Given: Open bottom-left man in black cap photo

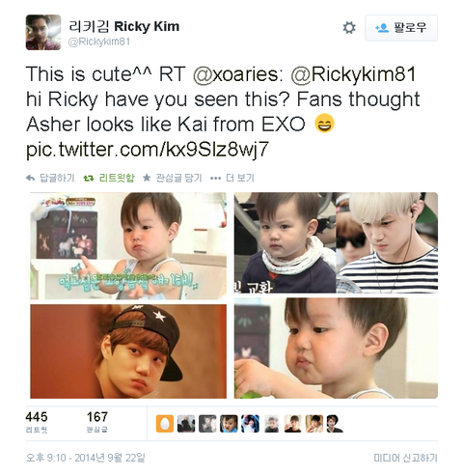Looking at the screenshot, I should pyautogui.click(x=128, y=351).
